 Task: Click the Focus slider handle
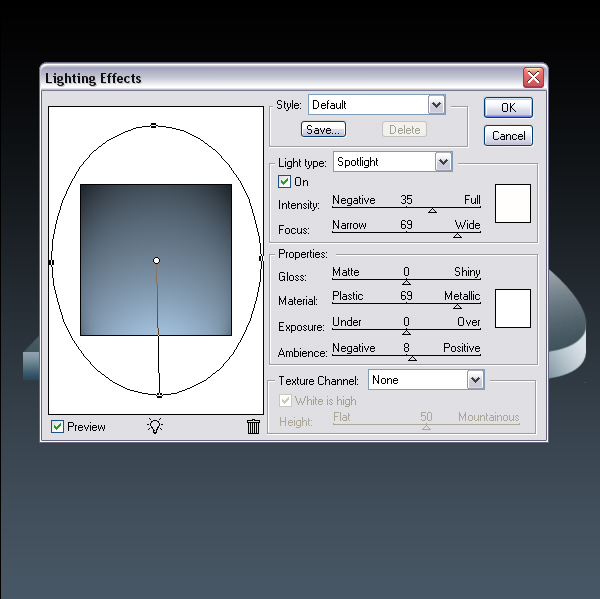(x=457, y=235)
